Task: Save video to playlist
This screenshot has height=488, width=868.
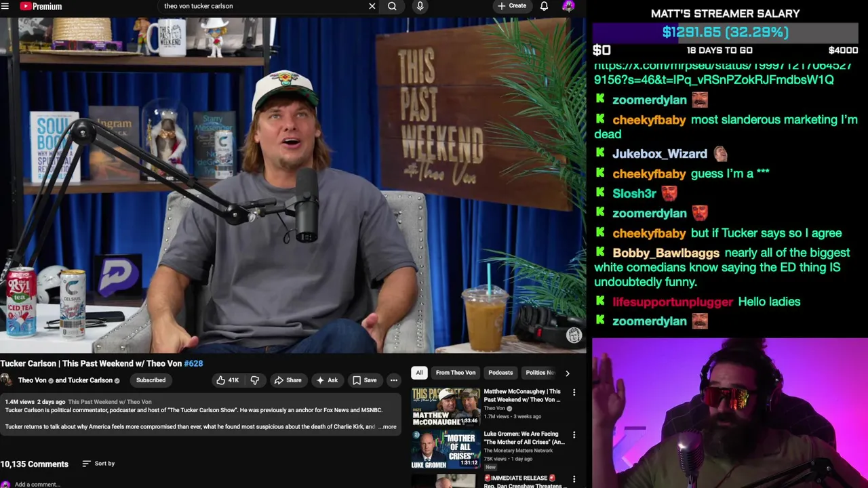Action: 364,380
